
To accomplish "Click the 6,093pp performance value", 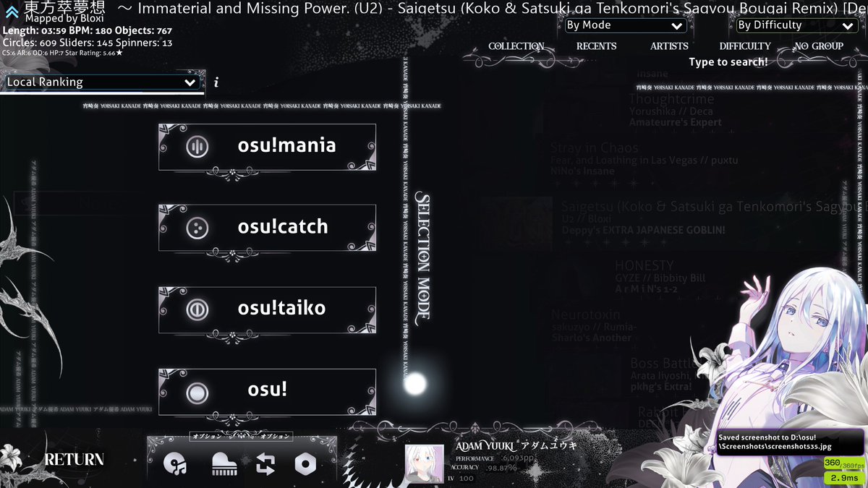I will tap(518, 458).
